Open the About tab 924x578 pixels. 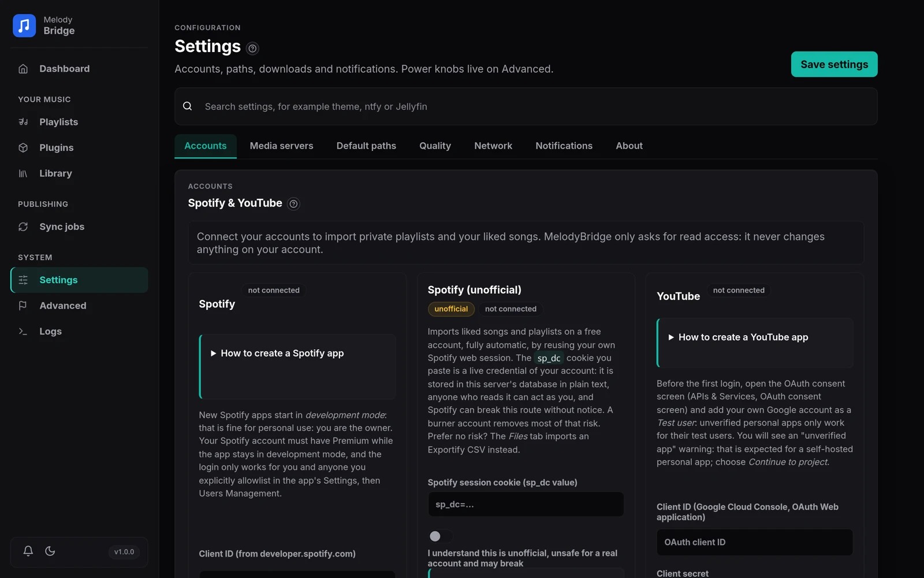tap(629, 146)
